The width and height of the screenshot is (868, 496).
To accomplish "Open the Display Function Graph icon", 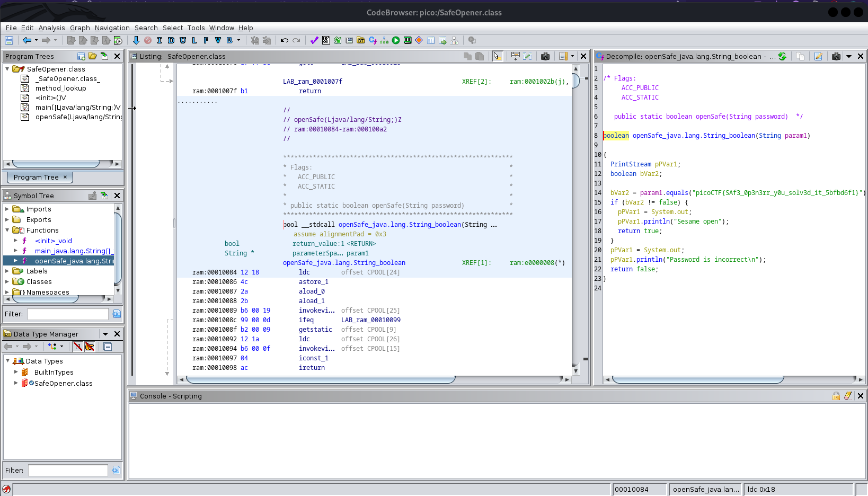I will tap(384, 40).
